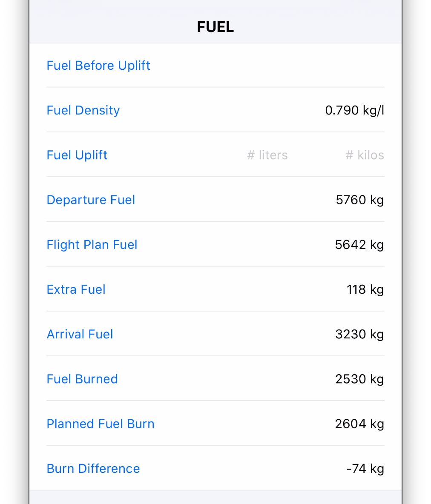Select the -74 kg burn difference value
This screenshot has height=504, width=431.
click(365, 469)
